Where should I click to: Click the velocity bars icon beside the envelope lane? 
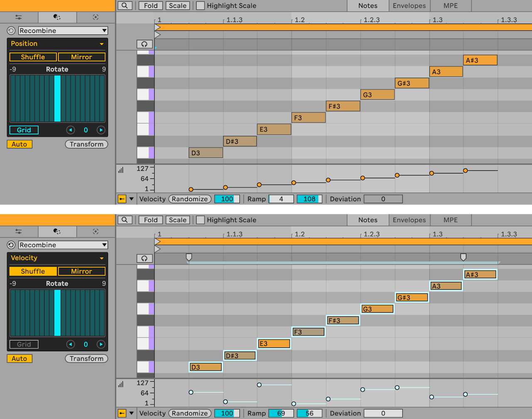[x=121, y=170]
